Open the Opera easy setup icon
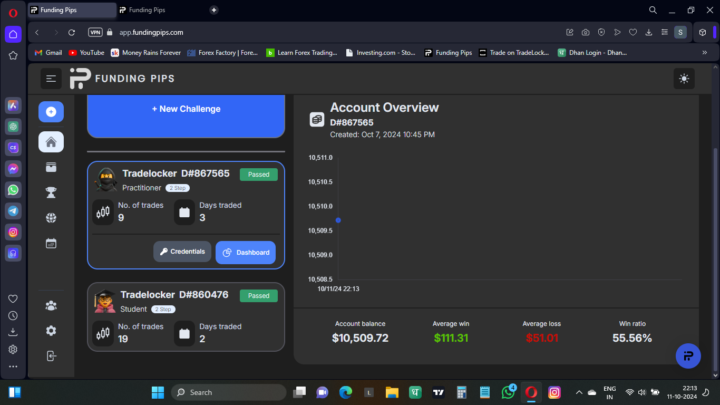 (x=664, y=33)
